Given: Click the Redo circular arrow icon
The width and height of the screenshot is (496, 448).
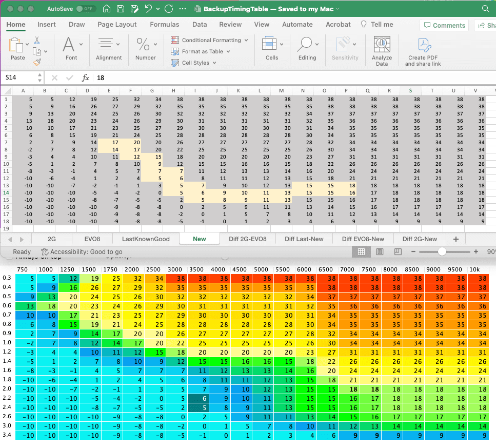Looking at the screenshot, I should click(x=169, y=9).
